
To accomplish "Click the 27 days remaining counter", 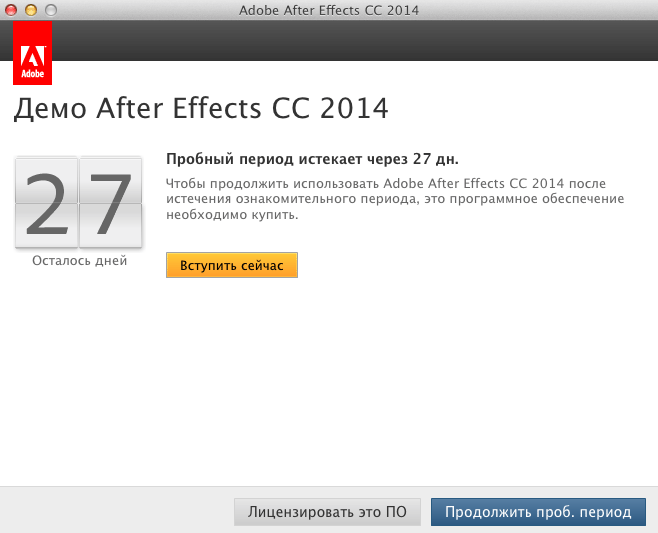I will pos(78,202).
